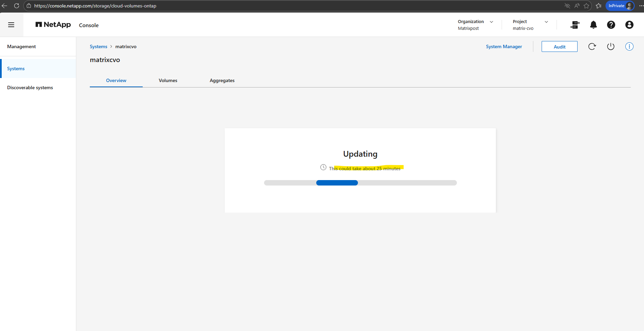Image resolution: width=644 pixels, height=331 pixels.
Task: Switch to the Aggregates tab
Action: 222,80
